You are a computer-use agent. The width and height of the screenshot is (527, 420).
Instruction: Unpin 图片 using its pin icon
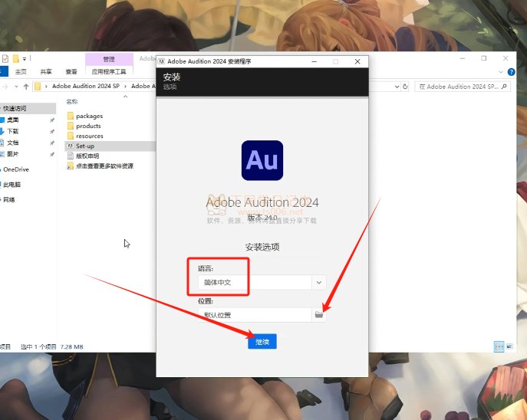(x=52, y=155)
